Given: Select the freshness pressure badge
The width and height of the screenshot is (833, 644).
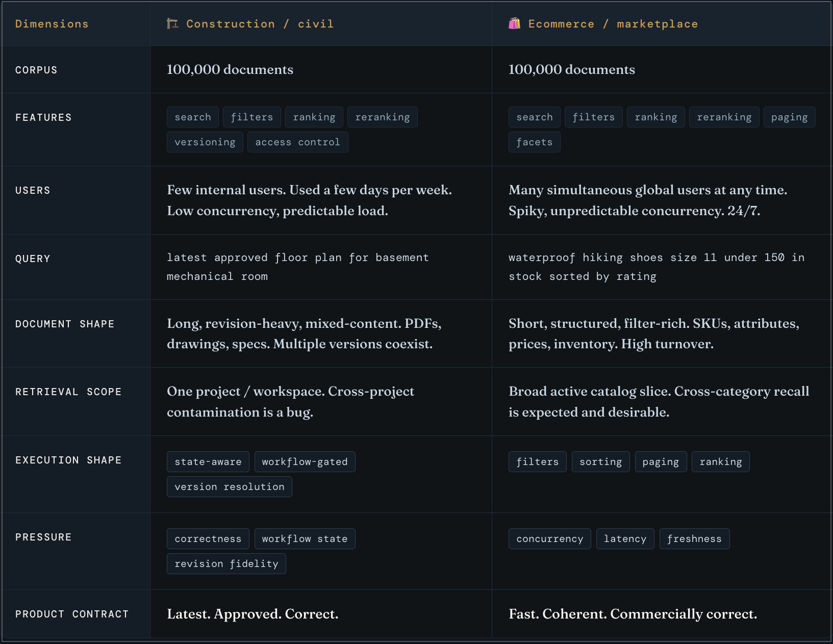Looking at the screenshot, I should [694, 538].
